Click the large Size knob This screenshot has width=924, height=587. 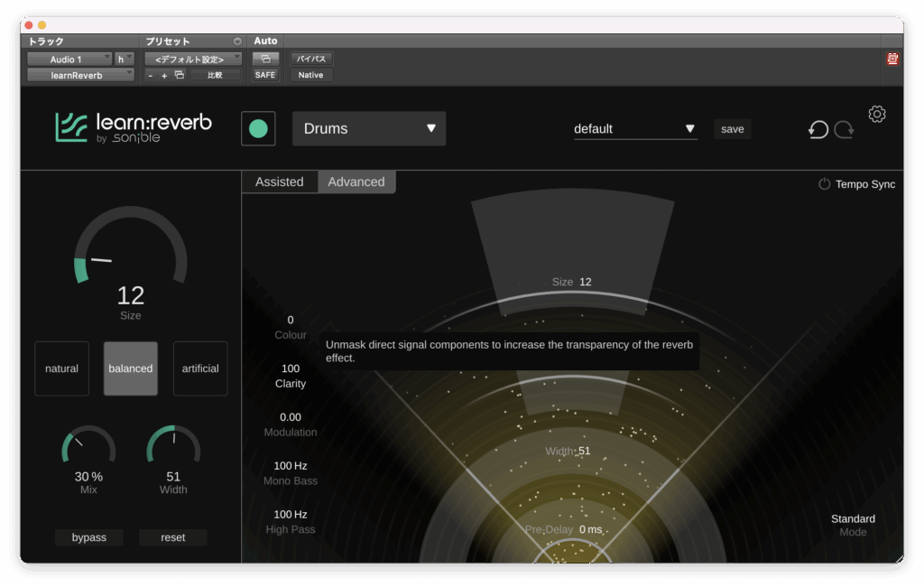pyautogui.click(x=130, y=247)
